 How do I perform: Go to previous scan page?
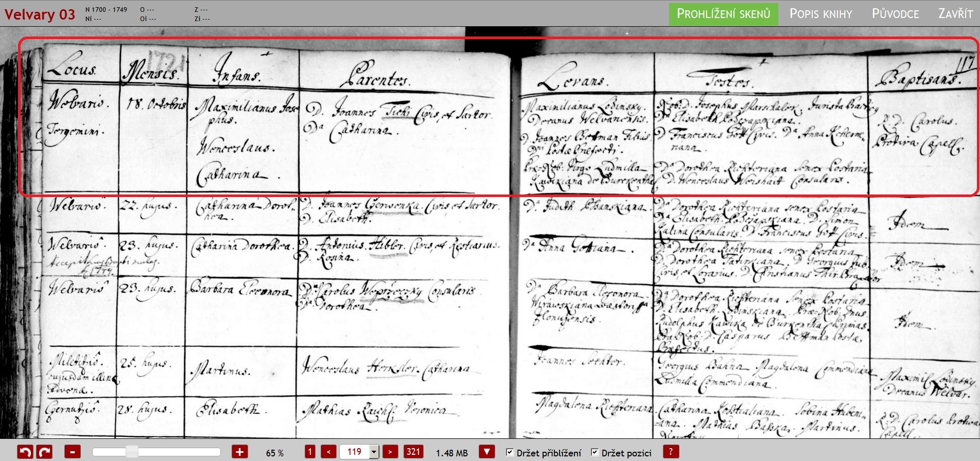[328, 452]
